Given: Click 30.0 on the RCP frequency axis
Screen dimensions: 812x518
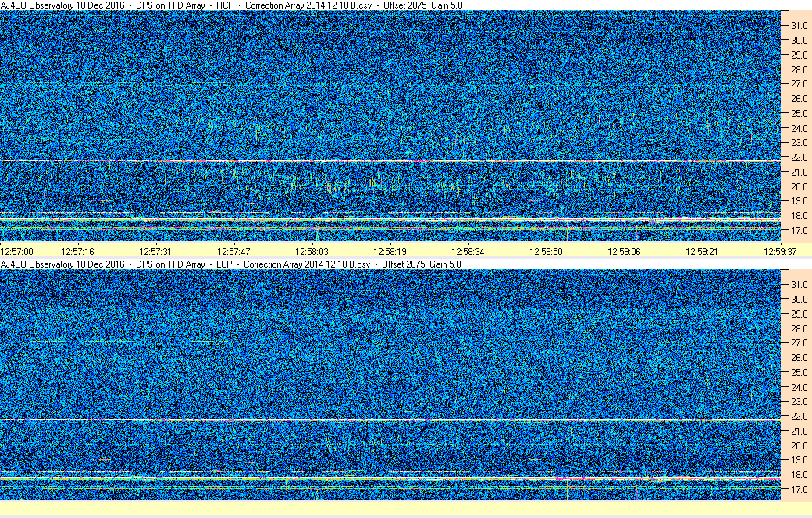Looking at the screenshot, I should click(x=799, y=41).
